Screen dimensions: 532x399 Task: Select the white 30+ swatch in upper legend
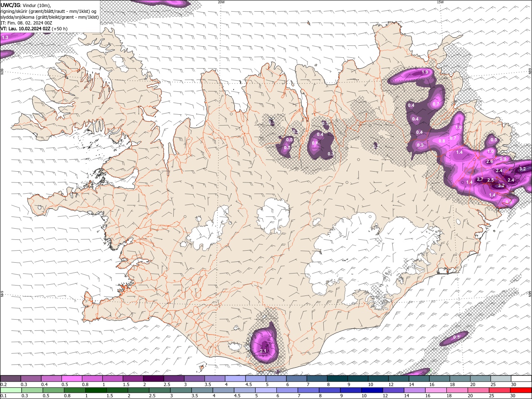coord(521,379)
